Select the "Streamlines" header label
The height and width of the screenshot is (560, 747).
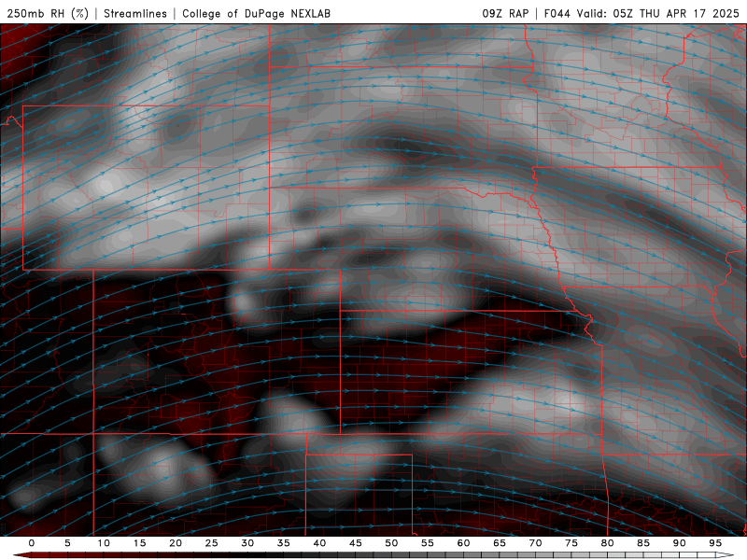coord(135,13)
